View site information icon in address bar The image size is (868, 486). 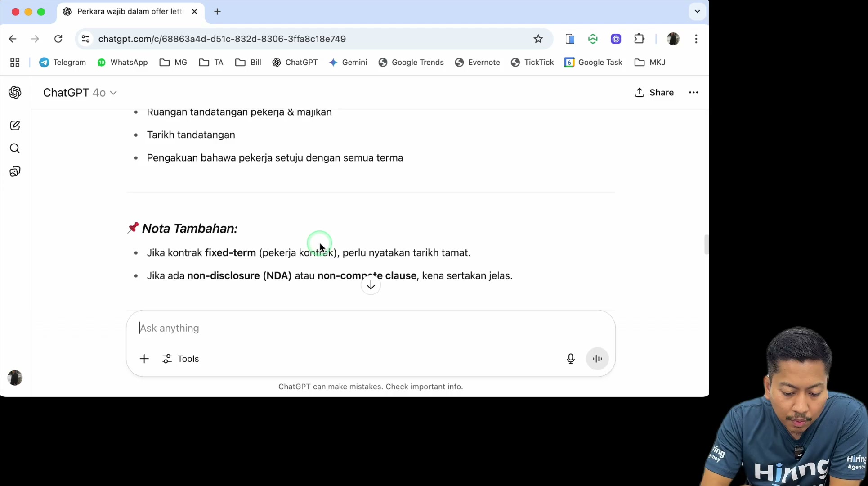85,39
